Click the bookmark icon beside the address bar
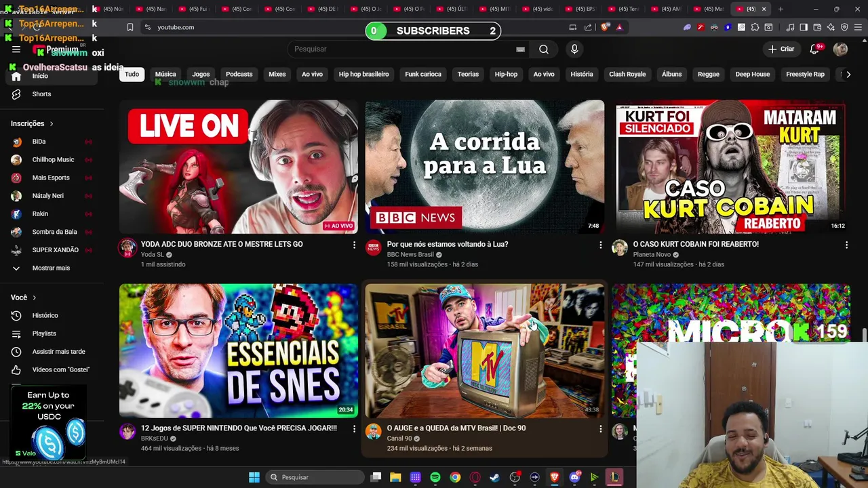Screen dimensions: 868x488 pyautogui.click(x=130, y=27)
